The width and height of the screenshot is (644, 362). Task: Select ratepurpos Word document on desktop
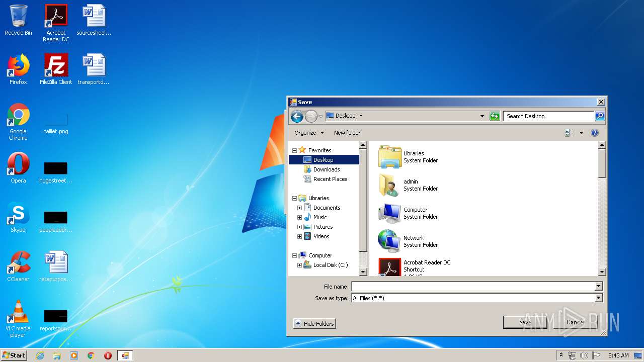(x=56, y=266)
